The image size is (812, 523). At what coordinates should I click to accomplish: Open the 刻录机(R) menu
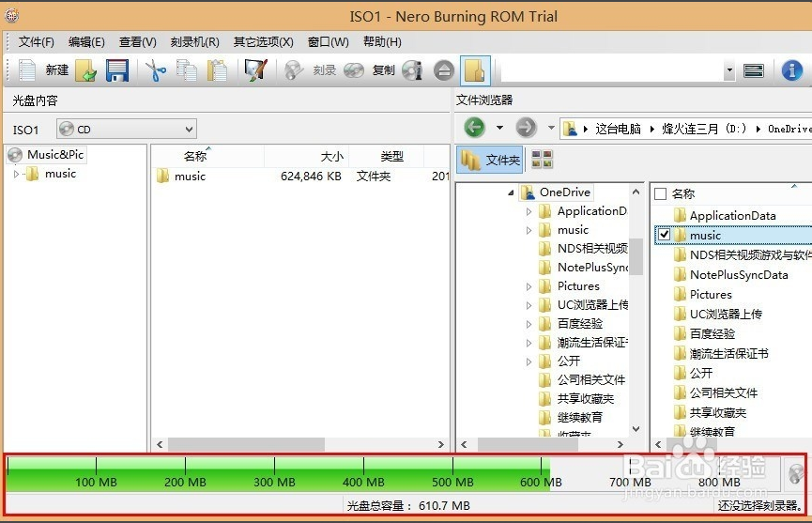click(194, 42)
